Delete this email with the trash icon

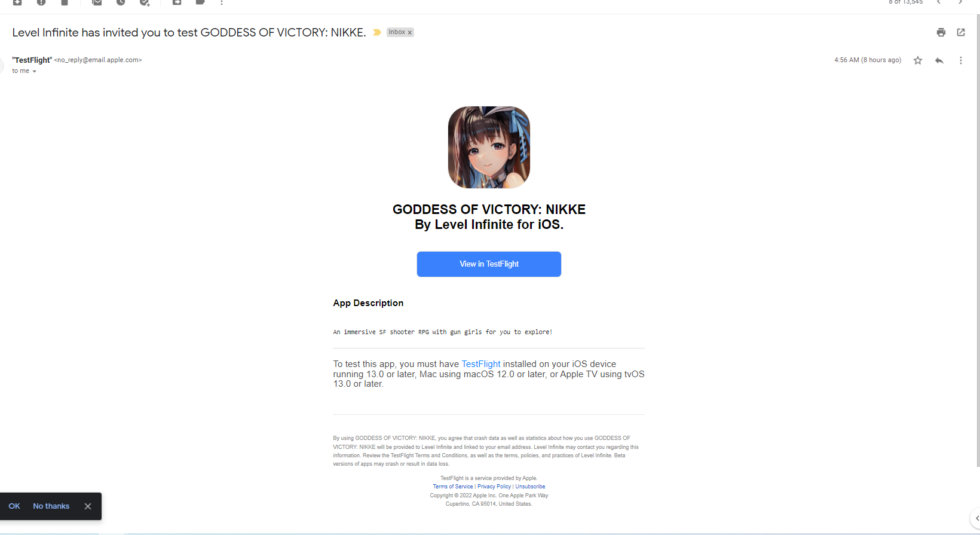point(65,2)
